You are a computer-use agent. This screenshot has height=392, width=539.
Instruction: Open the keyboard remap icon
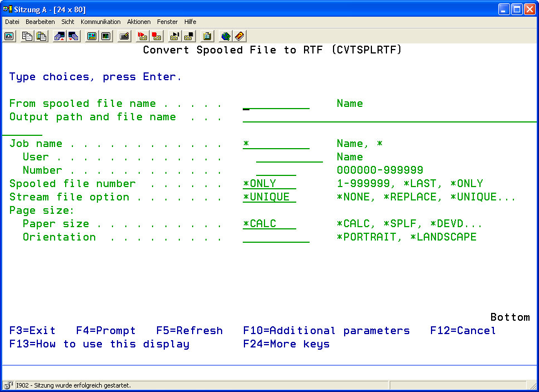point(124,36)
